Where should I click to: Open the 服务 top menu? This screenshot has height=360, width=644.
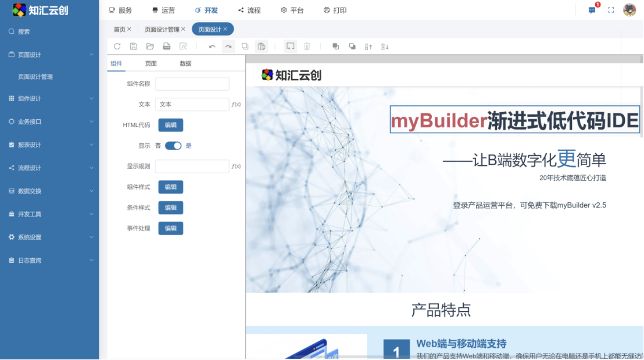120,10
